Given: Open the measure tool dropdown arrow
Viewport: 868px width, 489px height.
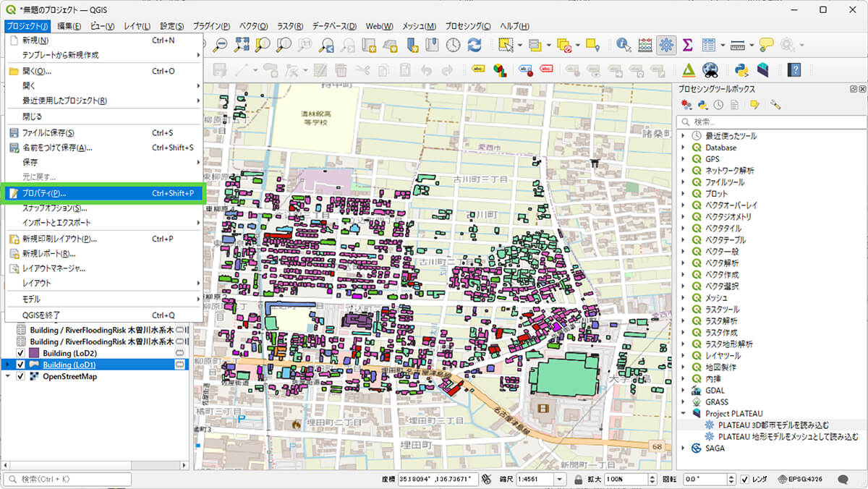Looking at the screenshot, I should tap(751, 45).
